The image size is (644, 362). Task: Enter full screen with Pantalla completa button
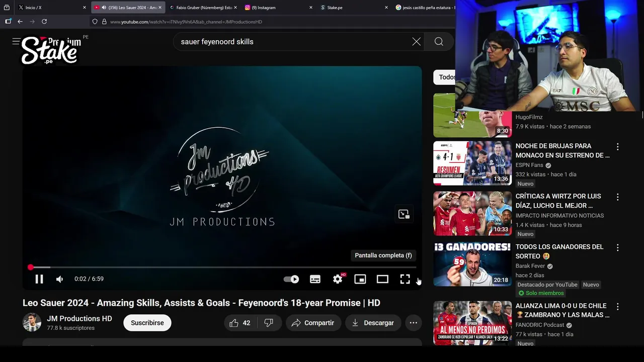[405, 279]
